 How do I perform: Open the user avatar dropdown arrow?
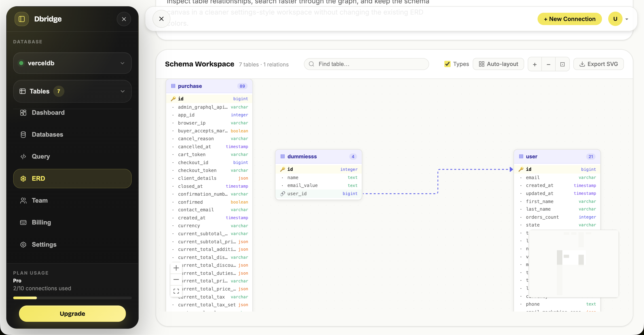[x=627, y=19]
